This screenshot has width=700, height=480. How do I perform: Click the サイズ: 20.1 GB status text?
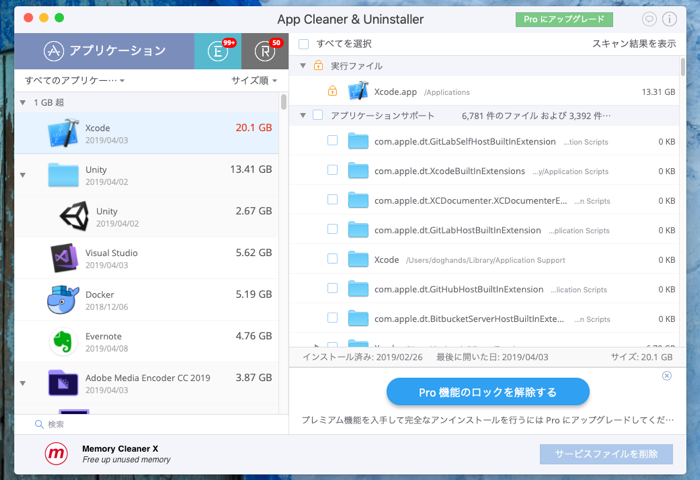tap(642, 357)
